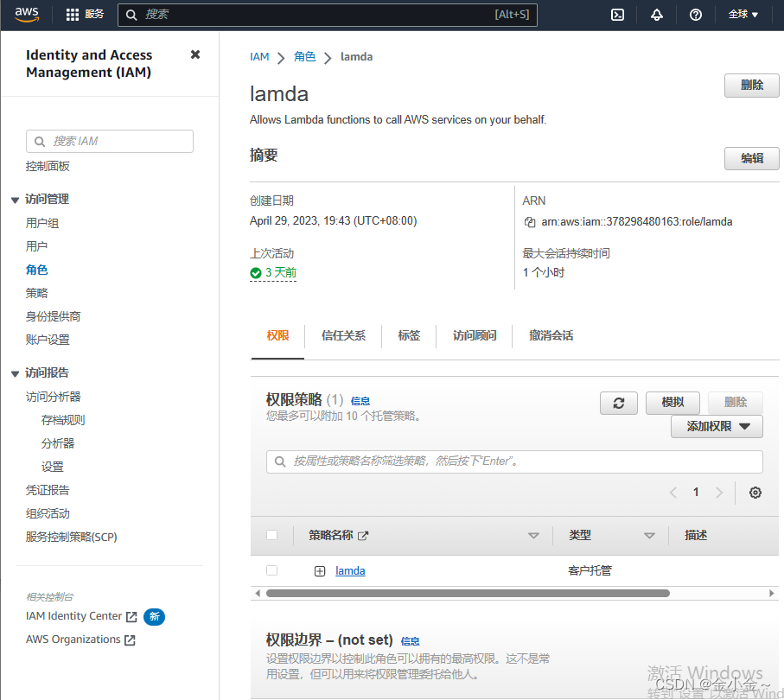Refresh the permissions policies list
The height and width of the screenshot is (700, 784).
click(619, 403)
